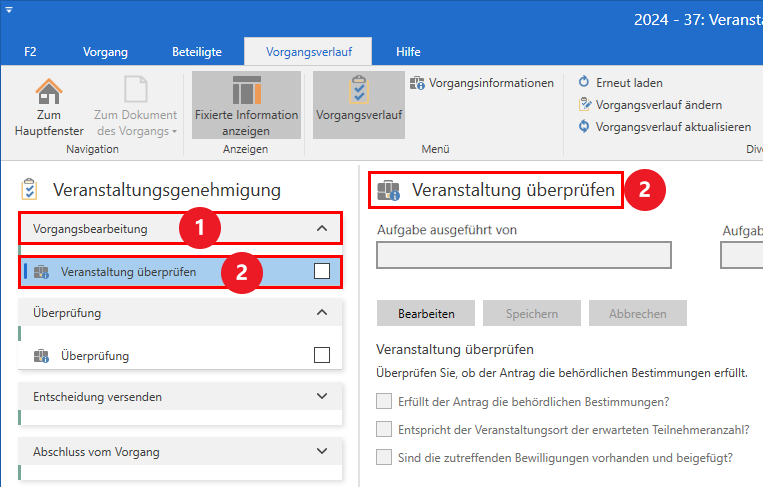Screen dimensions: 763x487
Task: Click the Zum Hauptfenster house icon
Action: click(x=49, y=91)
